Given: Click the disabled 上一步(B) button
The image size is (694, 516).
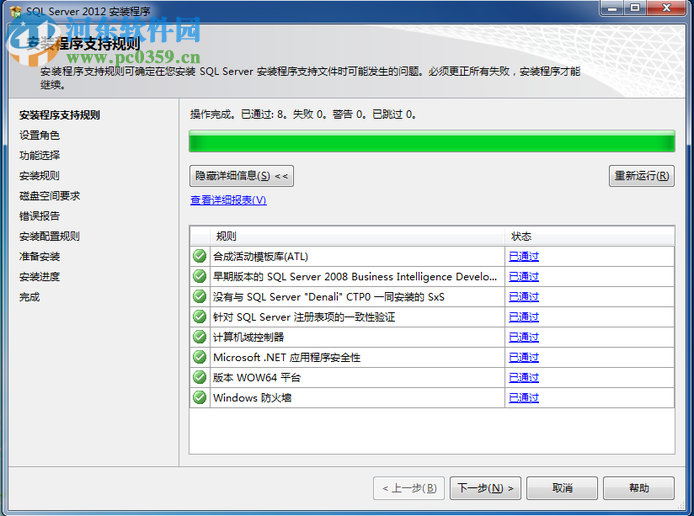Looking at the screenshot, I should pos(409,488).
